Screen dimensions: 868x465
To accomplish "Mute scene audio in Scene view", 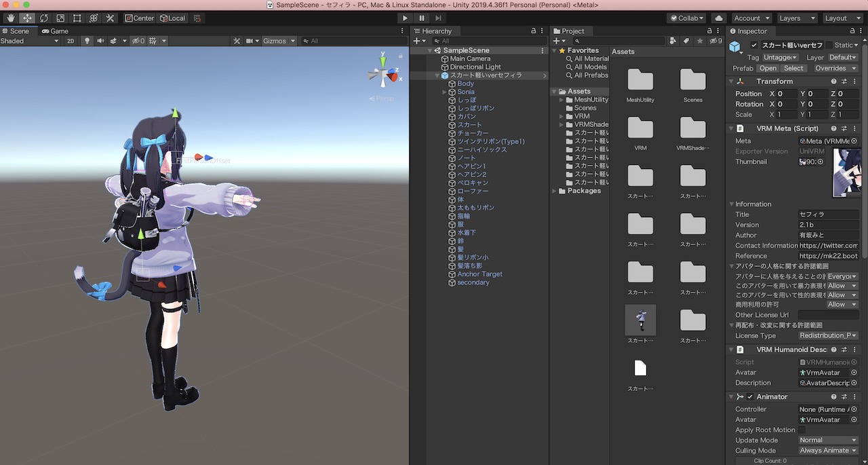I will pyautogui.click(x=100, y=41).
